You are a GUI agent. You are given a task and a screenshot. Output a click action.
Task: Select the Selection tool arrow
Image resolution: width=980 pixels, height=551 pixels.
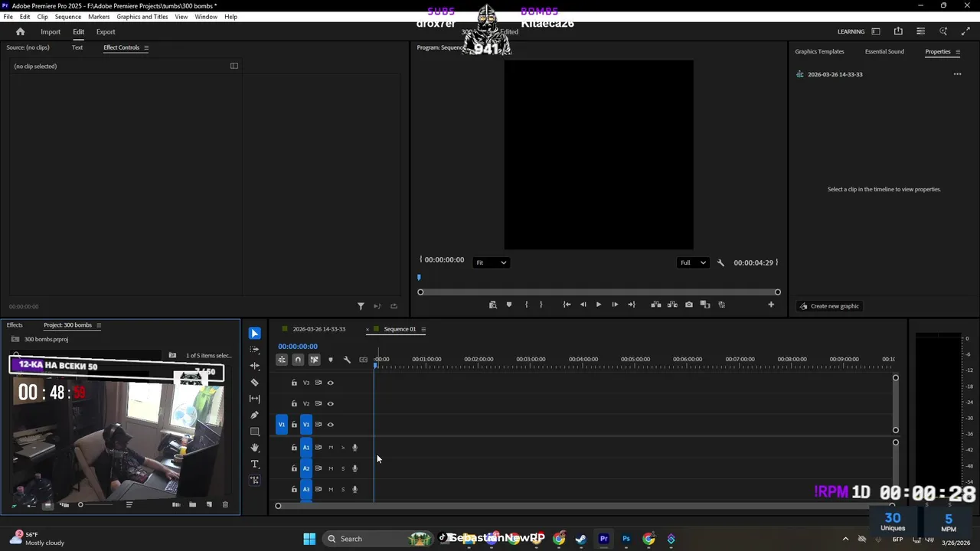255,334
